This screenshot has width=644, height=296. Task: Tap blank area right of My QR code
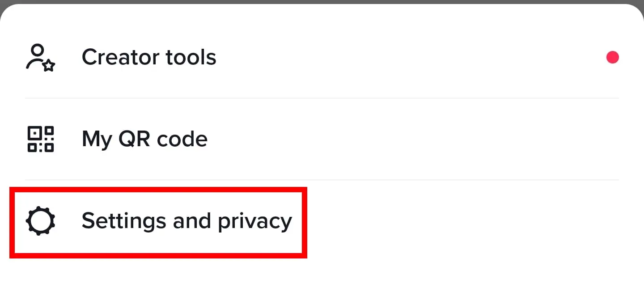point(402,139)
